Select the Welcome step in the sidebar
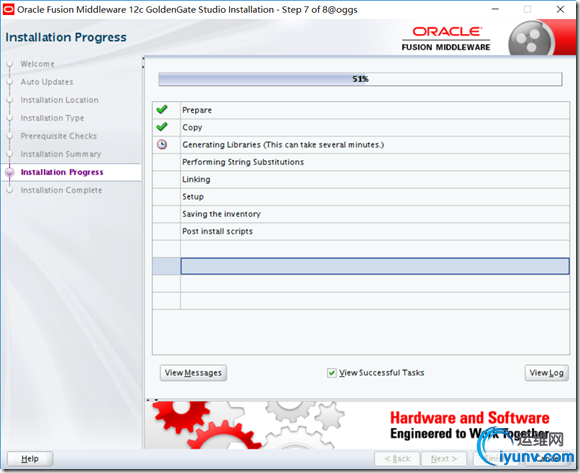This screenshot has width=580, height=473. point(37,64)
